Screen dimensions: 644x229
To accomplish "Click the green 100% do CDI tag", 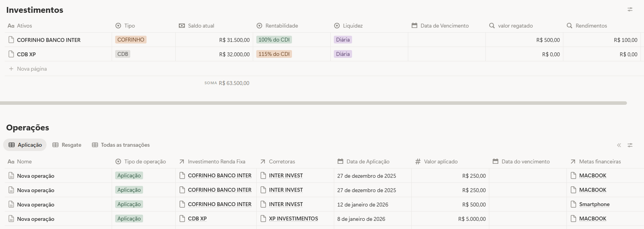I will 274,40.
